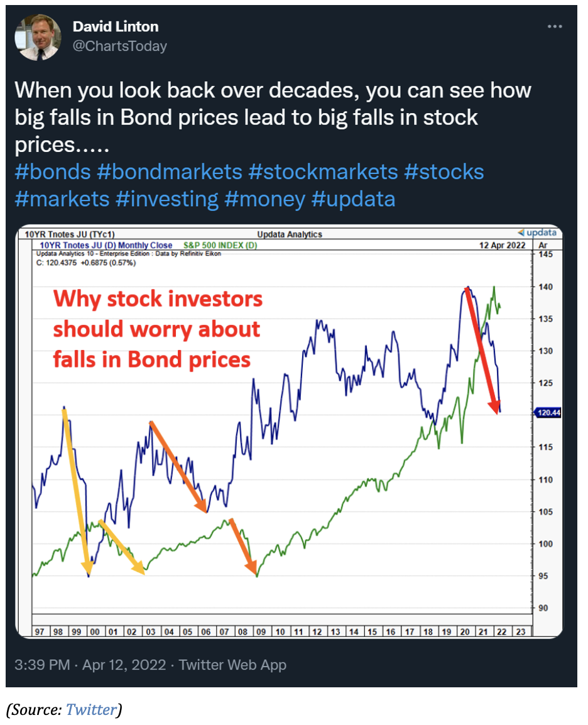The image size is (588, 725).
Task: Open the #bondmarkets hashtag
Action: click(x=170, y=172)
